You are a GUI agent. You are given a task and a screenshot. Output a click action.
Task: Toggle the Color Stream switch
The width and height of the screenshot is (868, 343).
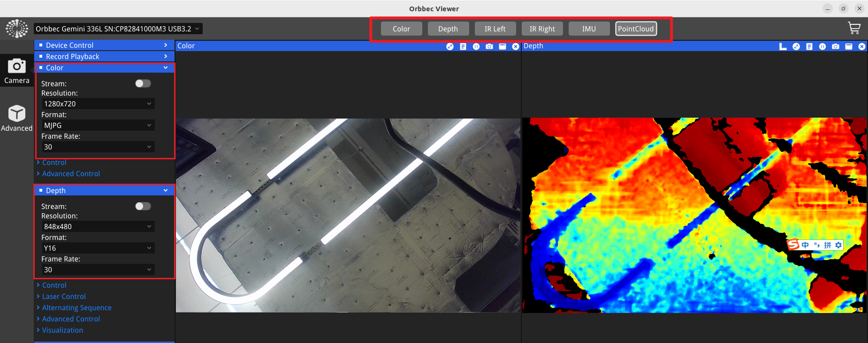pos(143,83)
